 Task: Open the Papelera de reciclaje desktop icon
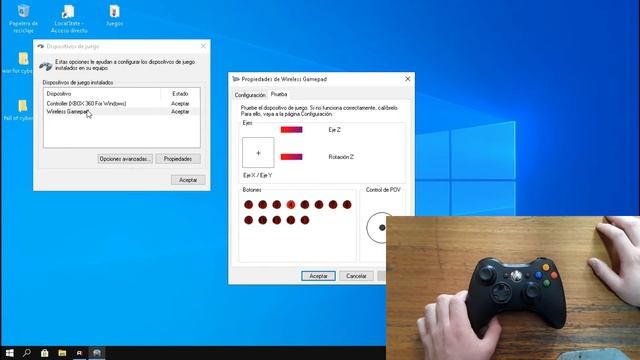[23, 18]
